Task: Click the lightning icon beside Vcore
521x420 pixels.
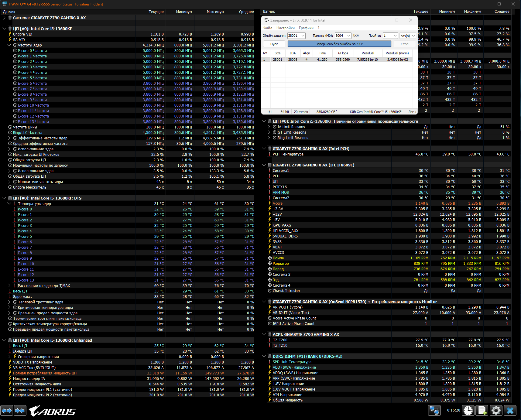Action: pyautogui.click(x=270, y=203)
